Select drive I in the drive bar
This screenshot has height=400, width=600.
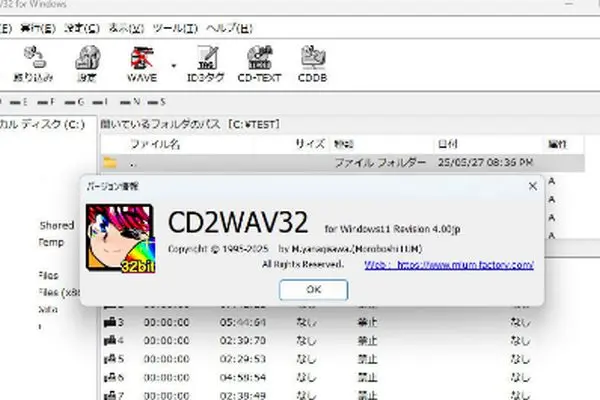[100, 102]
